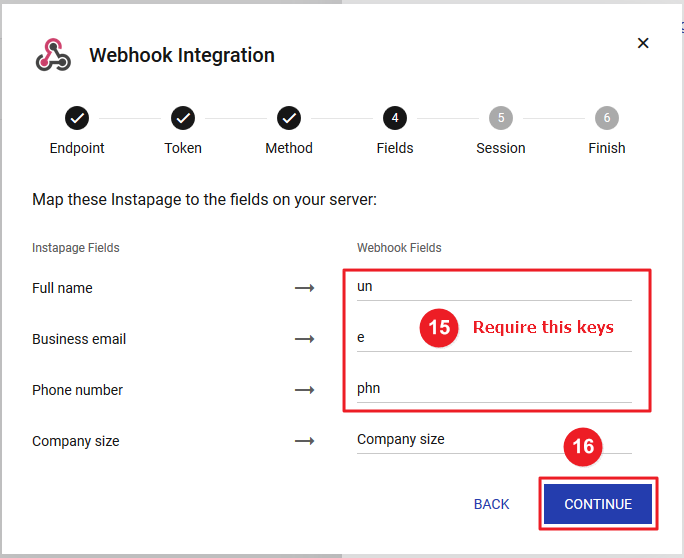Click the Token step checkmark circle
684x558 pixels.
tap(183, 118)
